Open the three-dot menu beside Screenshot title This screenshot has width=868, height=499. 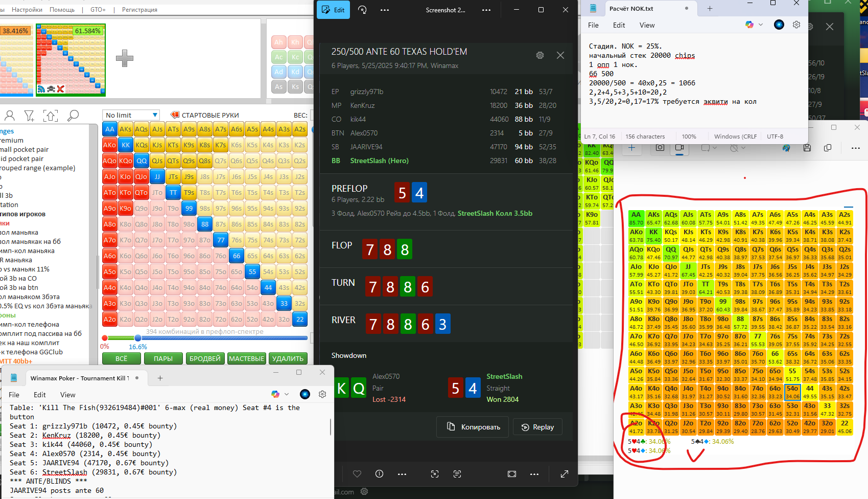click(x=486, y=10)
